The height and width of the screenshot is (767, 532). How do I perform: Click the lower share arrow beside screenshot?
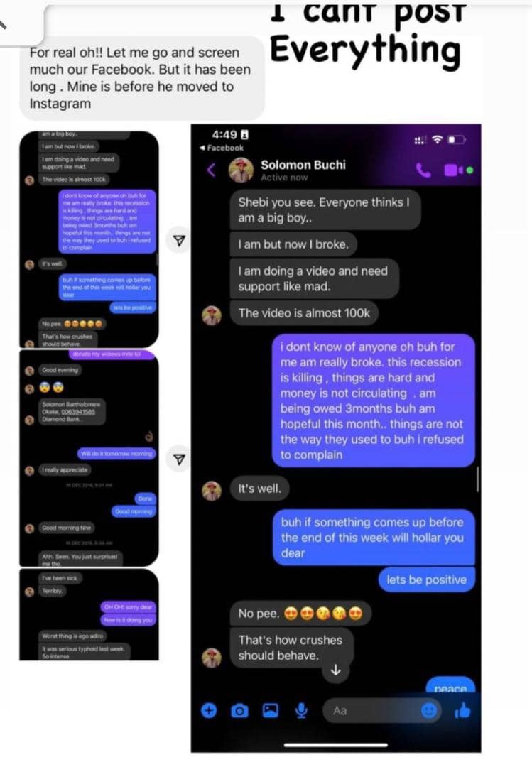pyautogui.click(x=180, y=459)
